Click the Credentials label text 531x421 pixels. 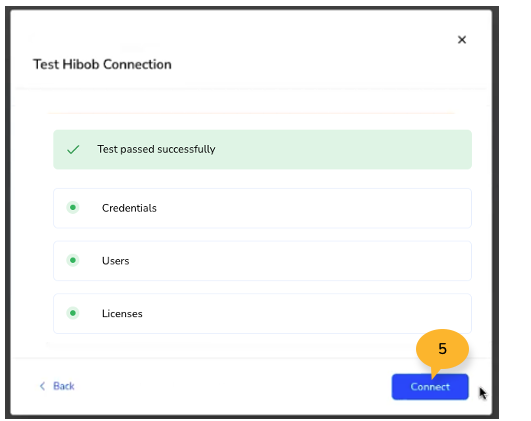coord(129,208)
